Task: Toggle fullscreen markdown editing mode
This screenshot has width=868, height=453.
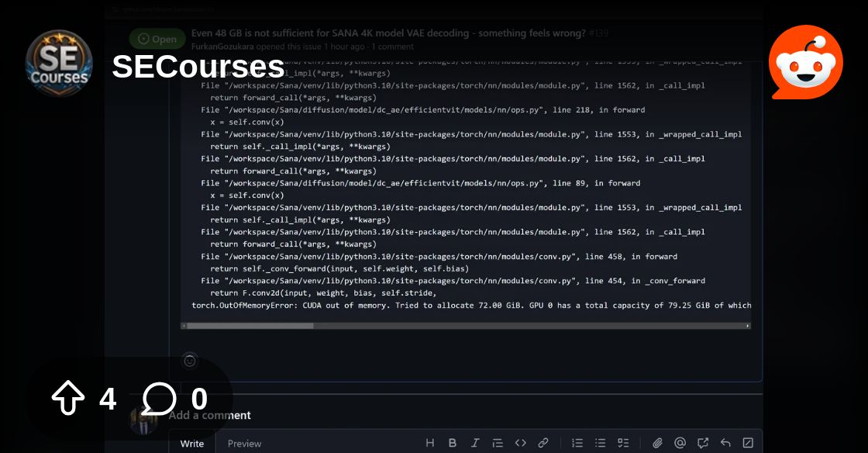Action: pyautogui.click(x=748, y=443)
